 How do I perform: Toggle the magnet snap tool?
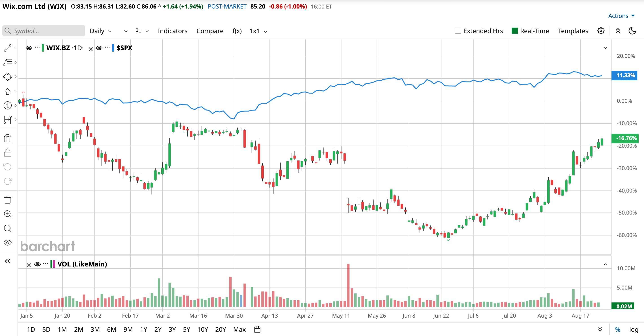click(7, 138)
